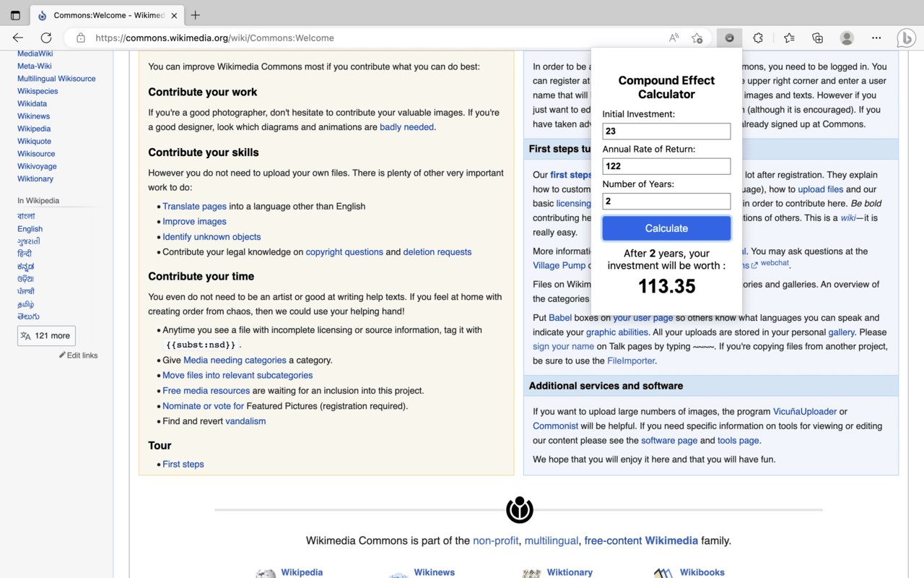This screenshot has width=924, height=578.
Task: Open the gallery link
Action: pos(841,332)
